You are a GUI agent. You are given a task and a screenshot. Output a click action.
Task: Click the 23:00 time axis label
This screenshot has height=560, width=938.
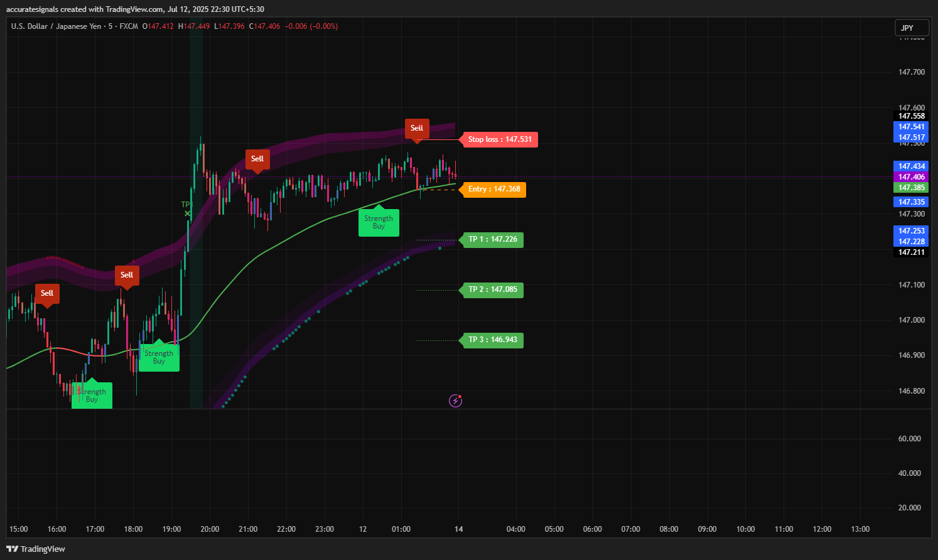pos(325,529)
